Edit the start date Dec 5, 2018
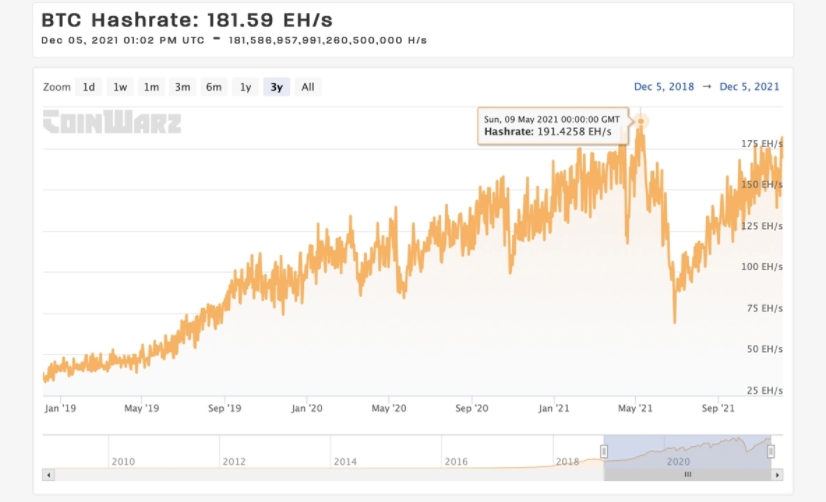The image size is (826, 502). coord(664,86)
